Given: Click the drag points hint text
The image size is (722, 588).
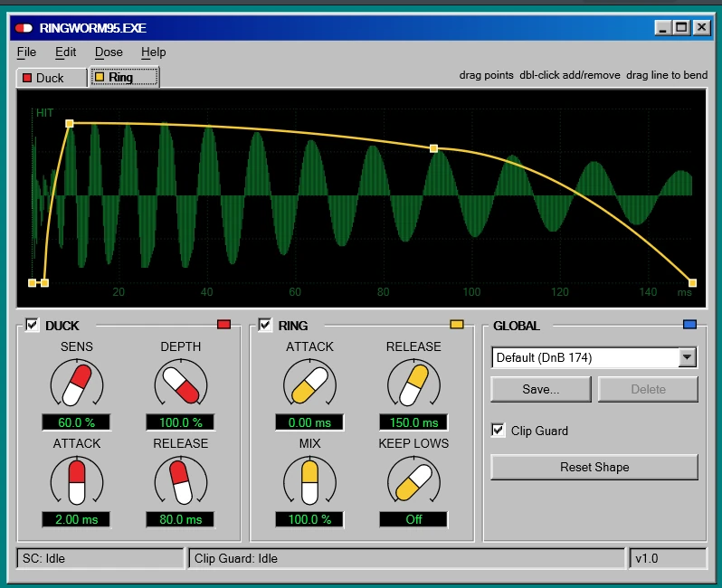Looking at the screenshot, I should coord(486,75).
